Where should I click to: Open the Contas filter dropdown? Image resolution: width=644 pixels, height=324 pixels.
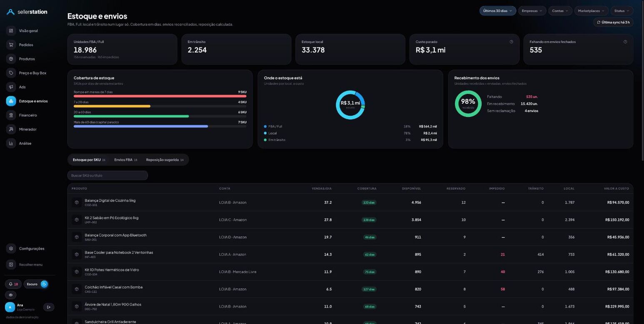[x=560, y=11]
